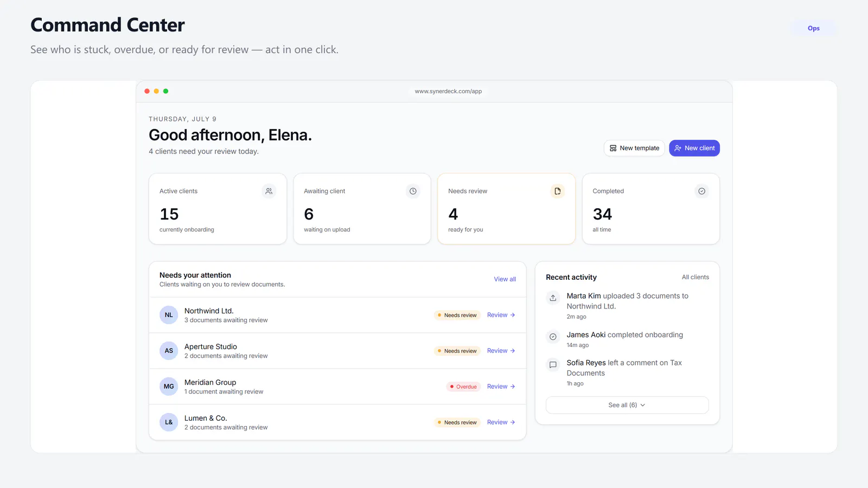Click the AS avatar for Aperture Studio
Viewport: 868px width, 488px height.
pyautogui.click(x=169, y=351)
